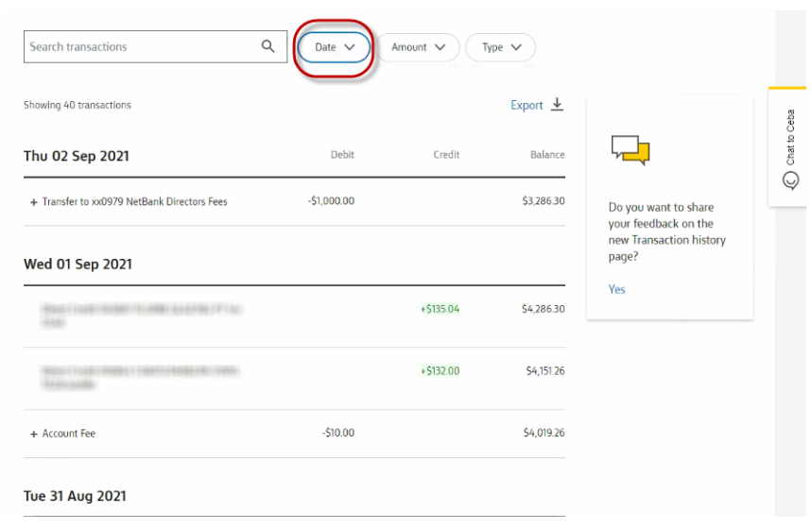Click the download arrow icon beside Export
This screenshot has width=812, height=530.
coord(557,105)
